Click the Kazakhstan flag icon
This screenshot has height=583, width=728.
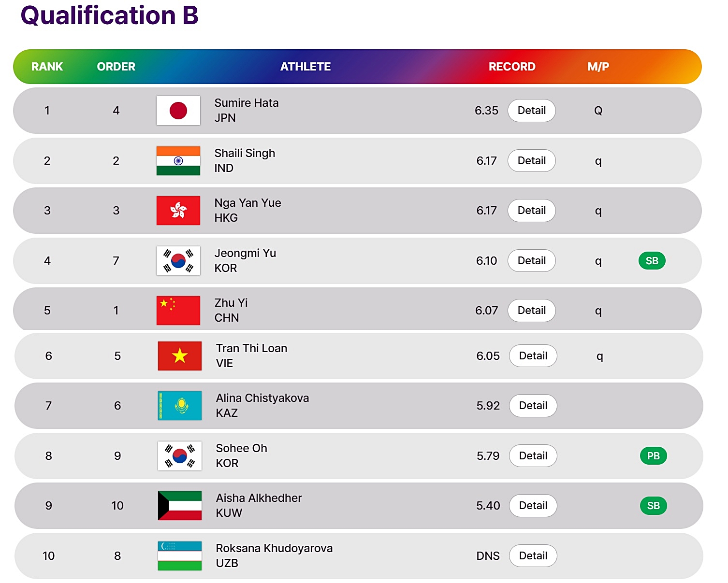click(180, 406)
